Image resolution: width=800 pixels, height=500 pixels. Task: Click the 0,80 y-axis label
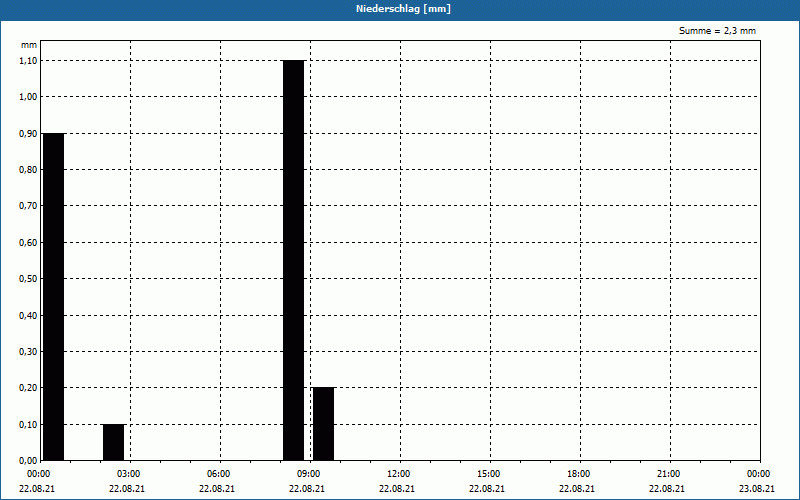click(x=28, y=170)
